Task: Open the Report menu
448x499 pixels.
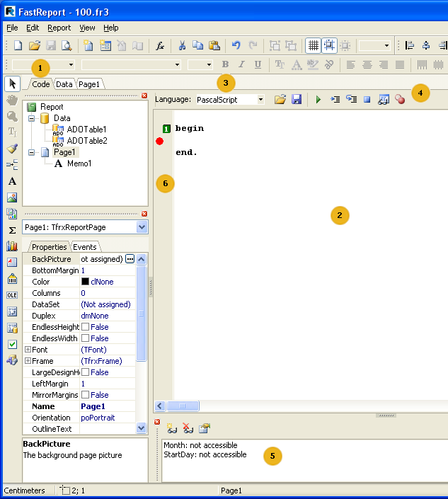Action: 59,28
